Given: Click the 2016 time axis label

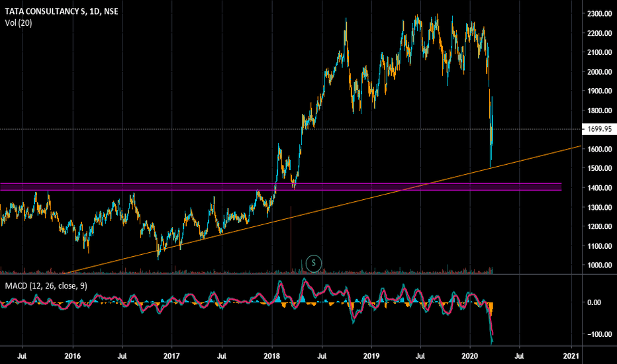Looking at the screenshot, I should [x=72, y=356].
